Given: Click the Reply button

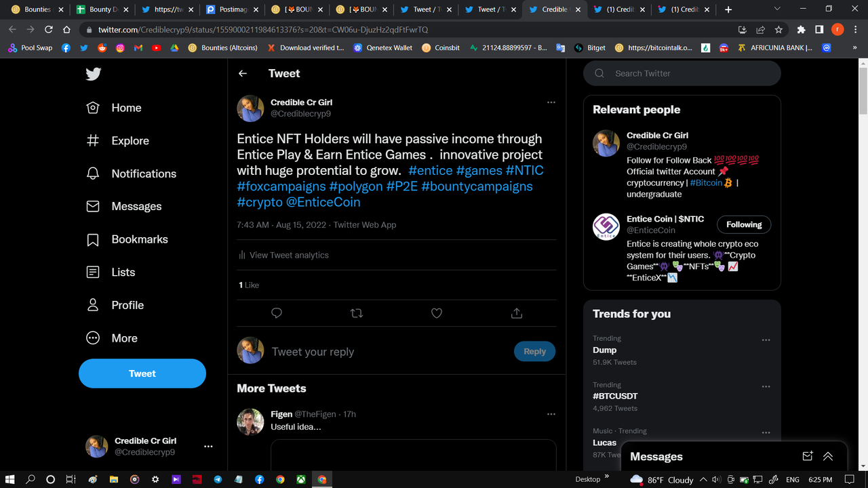Looking at the screenshot, I should 534,351.
